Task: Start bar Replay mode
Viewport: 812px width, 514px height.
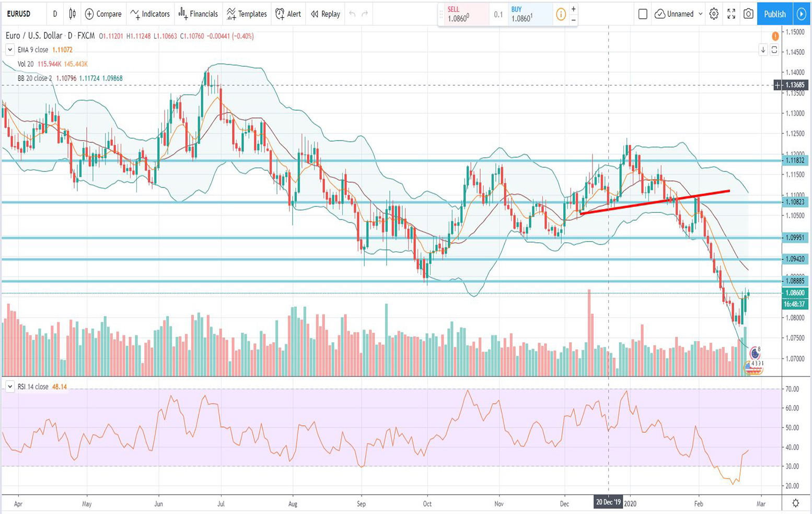Action: point(325,14)
